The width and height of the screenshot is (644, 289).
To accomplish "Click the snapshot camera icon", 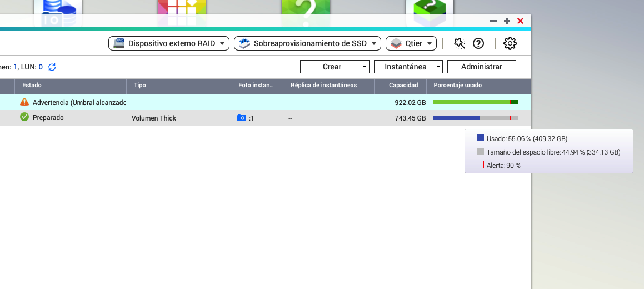I will (x=242, y=118).
